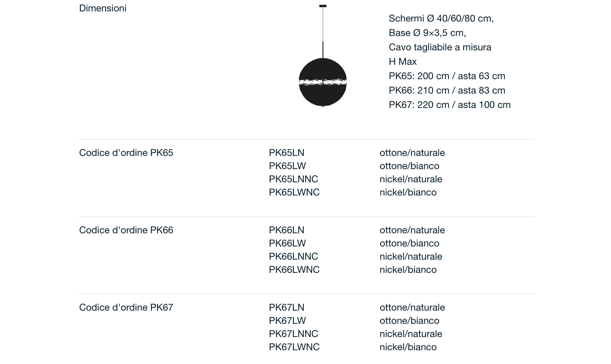This screenshot has width=611, height=364.
Task: Click the PK66LN order code
Action: point(287,230)
